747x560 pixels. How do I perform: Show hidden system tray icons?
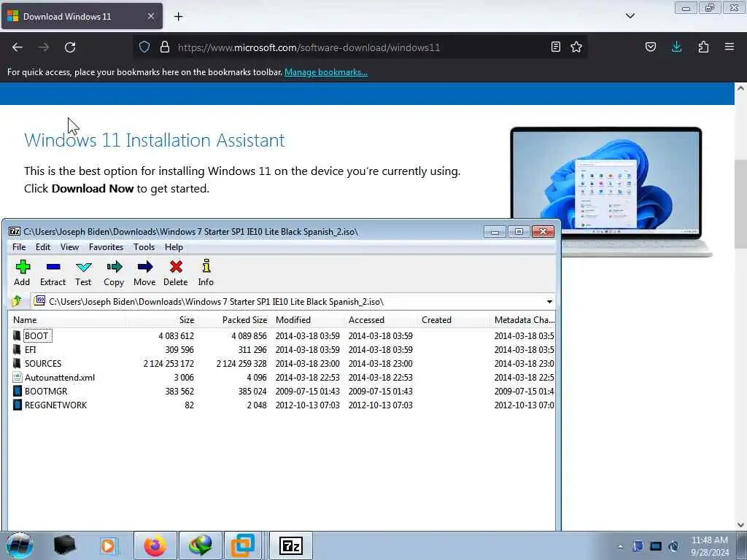[x=620, y=546]
